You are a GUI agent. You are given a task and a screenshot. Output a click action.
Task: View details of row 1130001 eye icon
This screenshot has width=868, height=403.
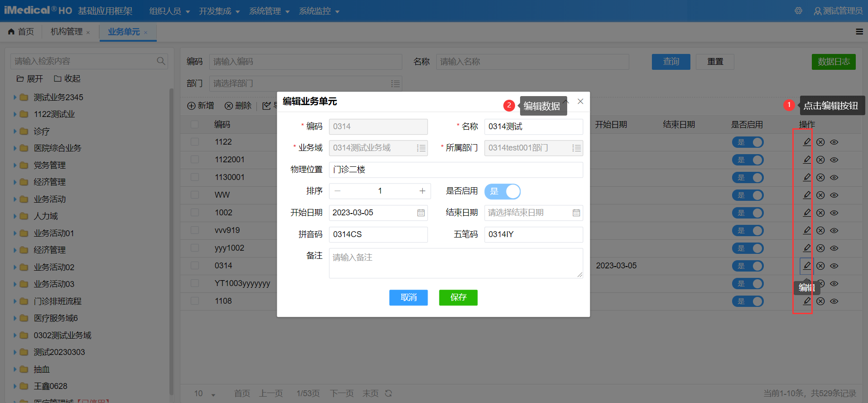click(x=834, y=177)
